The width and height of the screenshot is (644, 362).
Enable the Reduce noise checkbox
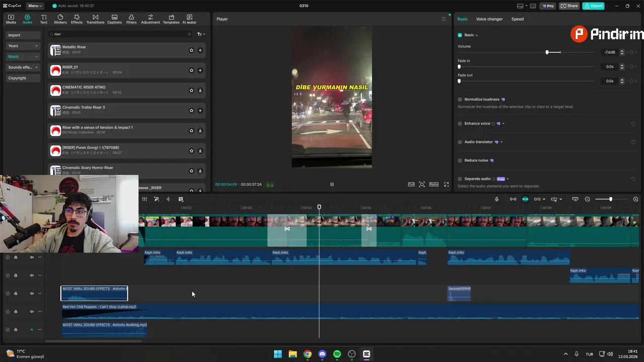tap(460, 160)
